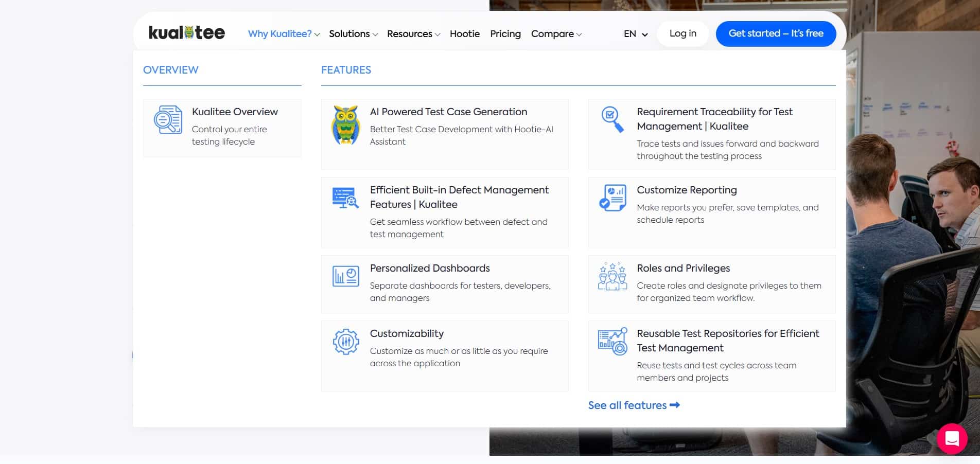Click the Roles and Privileges people icon

(x=612, y=276)
